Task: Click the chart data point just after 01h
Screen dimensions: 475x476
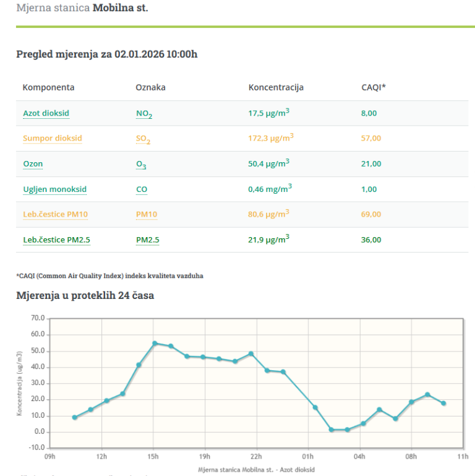Action: 315,407
